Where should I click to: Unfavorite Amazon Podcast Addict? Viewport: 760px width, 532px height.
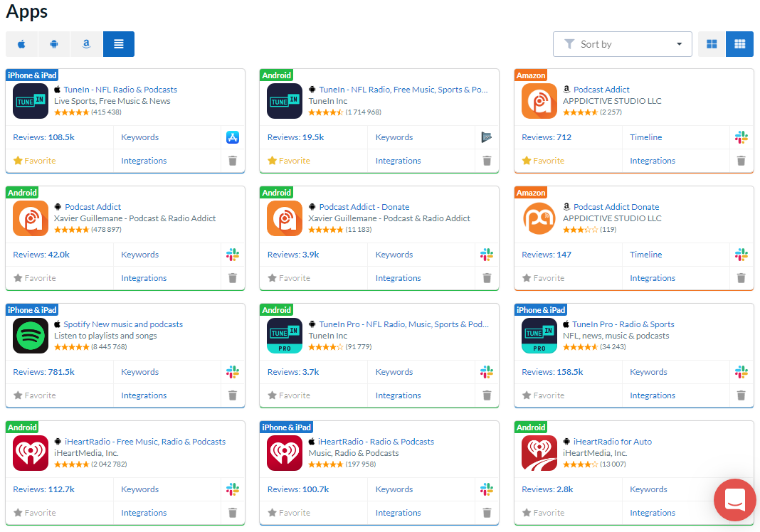pos(543,160)
